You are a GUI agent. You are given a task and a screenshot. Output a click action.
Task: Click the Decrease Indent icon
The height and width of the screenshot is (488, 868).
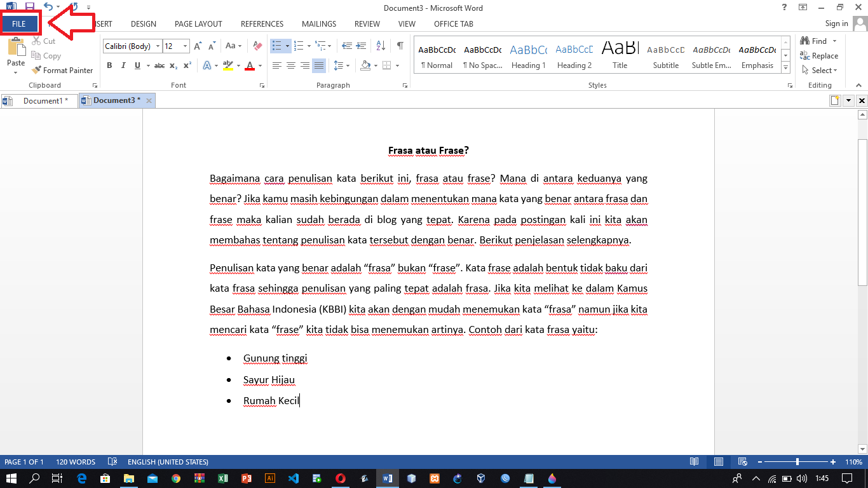pos(347,46)
